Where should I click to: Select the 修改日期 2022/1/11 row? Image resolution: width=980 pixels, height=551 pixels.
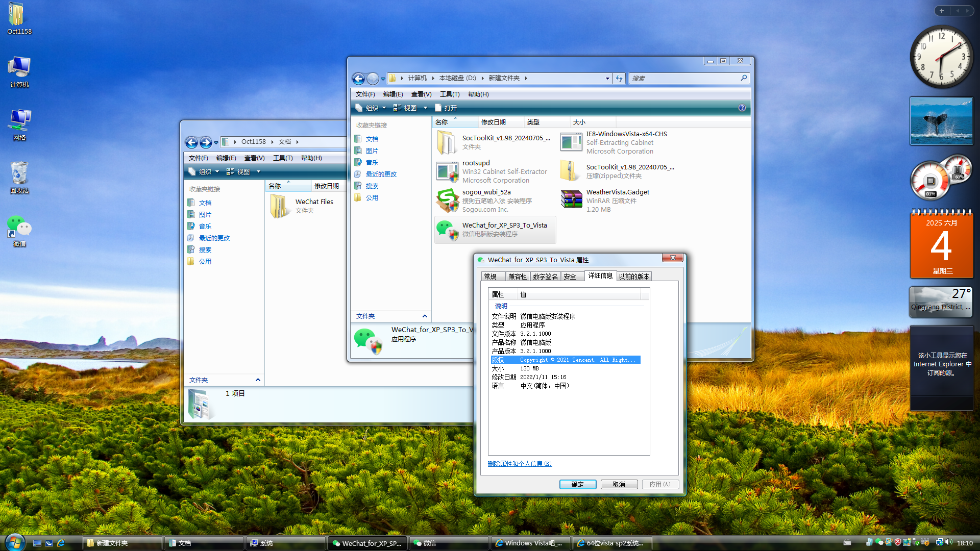pos(565,378)
